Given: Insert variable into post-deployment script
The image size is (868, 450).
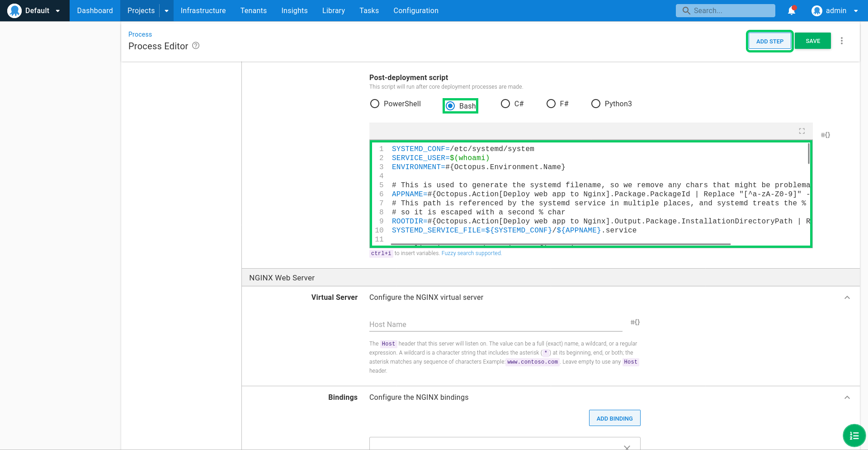Looking at the screenshot, I should [x=826, y=135].
